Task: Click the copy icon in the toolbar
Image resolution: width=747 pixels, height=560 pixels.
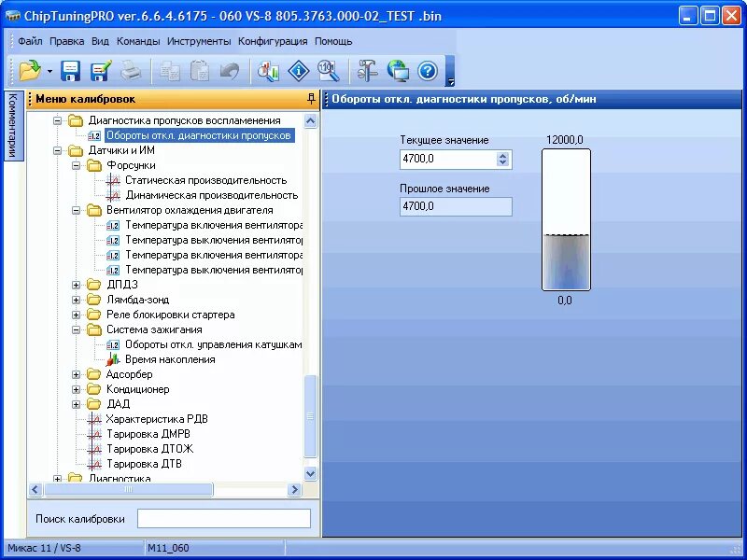Action: 170,71
